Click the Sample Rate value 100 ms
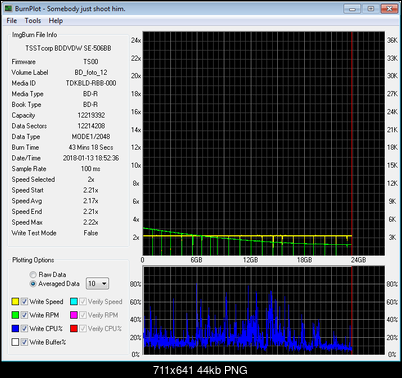The image size is (402, 378). [91, 169]
